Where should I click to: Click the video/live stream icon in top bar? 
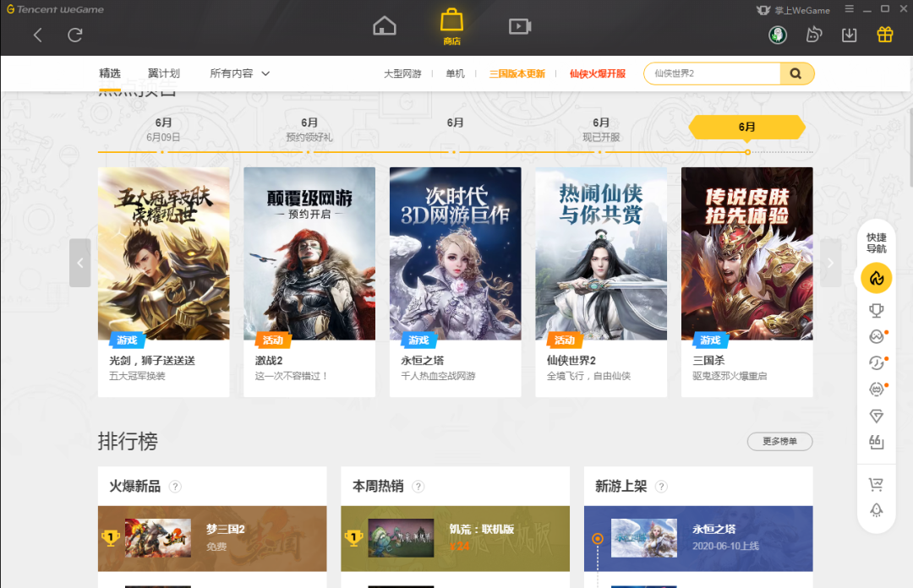519,26
